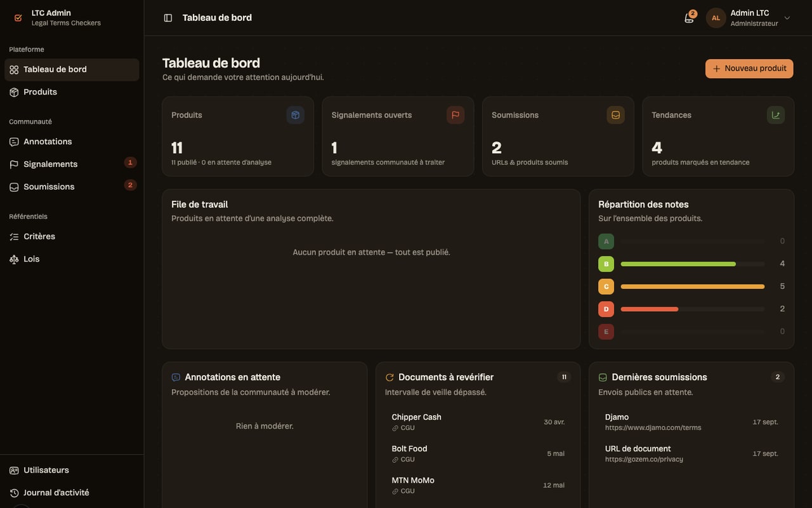Click the Documents à revérifier refresh icon
The width and height of the screenshot is (812, 508).
390,377
